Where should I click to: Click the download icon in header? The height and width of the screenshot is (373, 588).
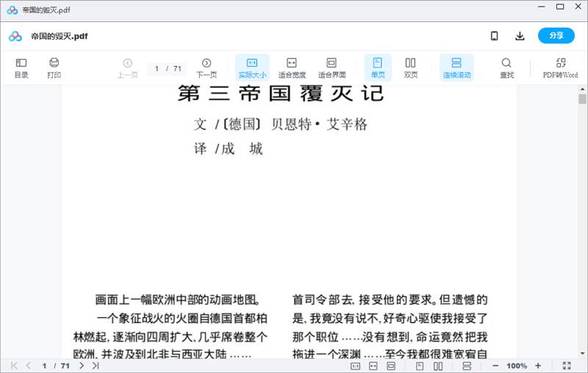520,36
